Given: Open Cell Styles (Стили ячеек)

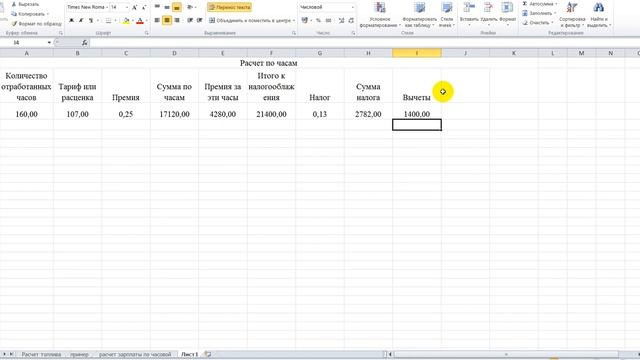Looking at the screenshot, I should [447, 15].
